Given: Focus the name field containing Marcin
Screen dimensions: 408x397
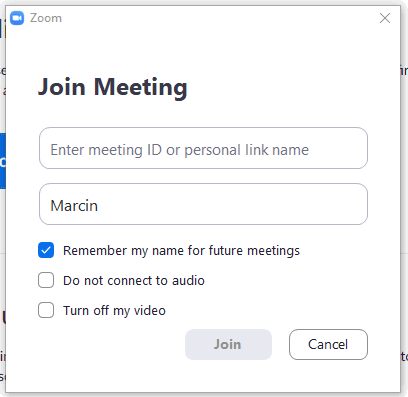Looking at the screenshot, I should (x=203, y=204).
